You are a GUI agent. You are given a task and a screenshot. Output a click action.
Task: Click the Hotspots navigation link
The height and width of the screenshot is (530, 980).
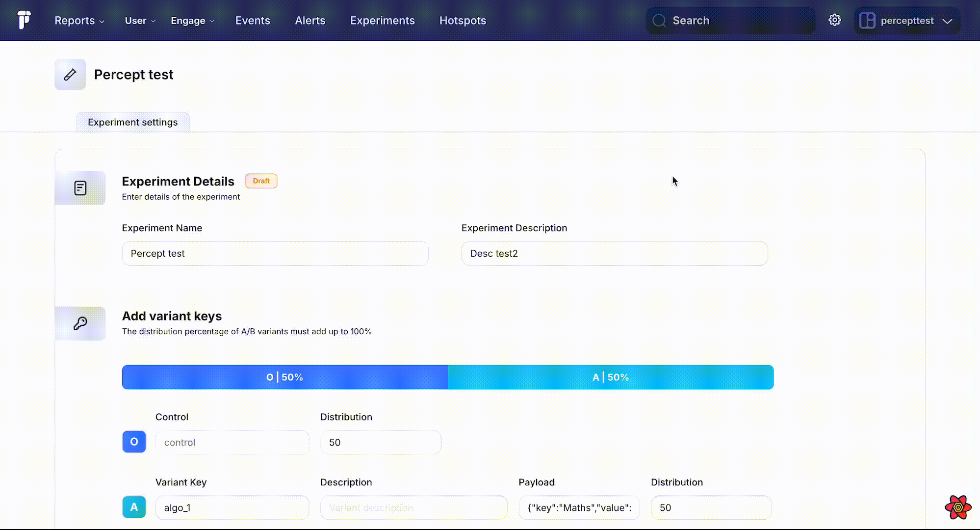click(x=463, y=20)
